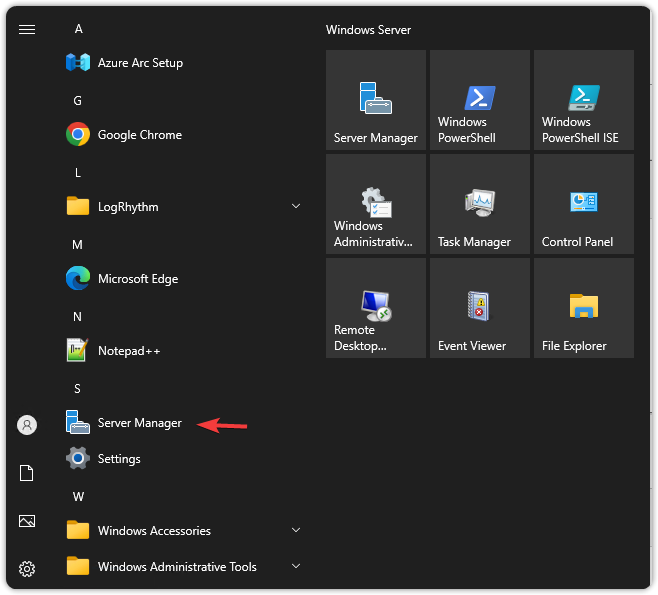
Task: Open the File Explorer tile
Action: coord(584,308)
